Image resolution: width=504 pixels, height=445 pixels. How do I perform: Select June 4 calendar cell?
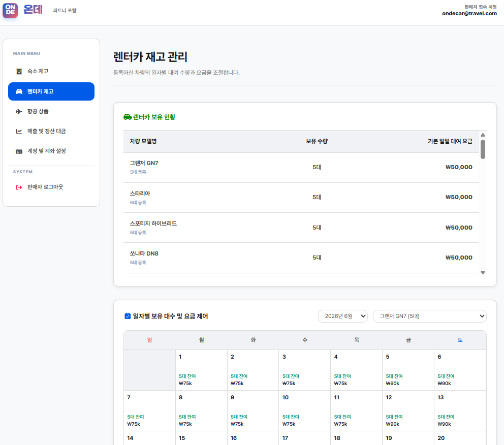(357, 370)
